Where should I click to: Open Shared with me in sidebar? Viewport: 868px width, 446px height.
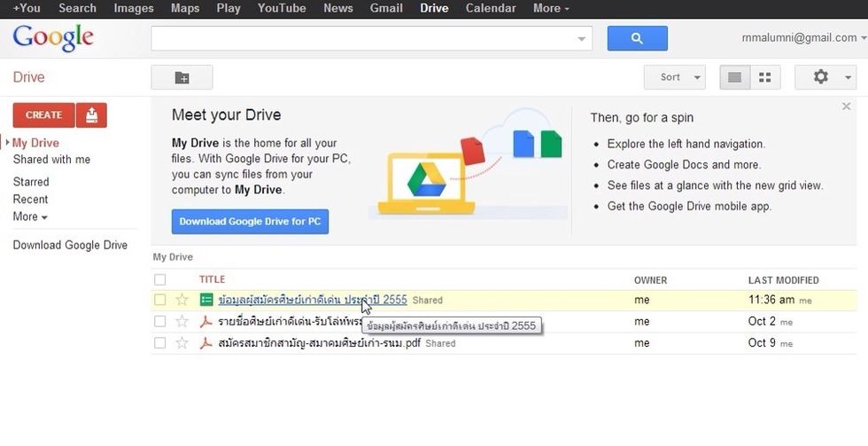(x=51, y=160)
